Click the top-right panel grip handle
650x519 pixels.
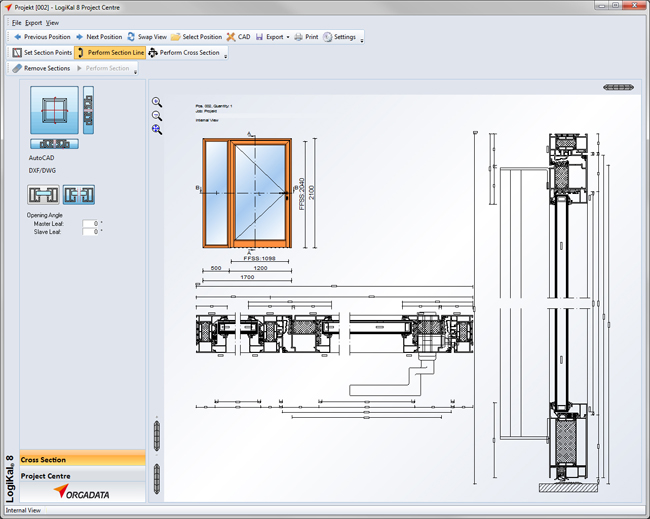coord(618,87)
